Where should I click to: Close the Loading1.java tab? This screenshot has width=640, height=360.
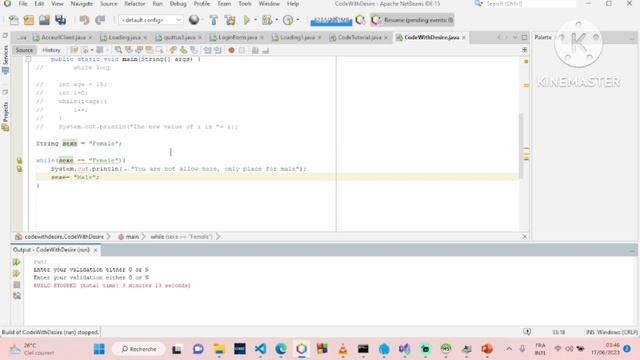(x=319, y=38)
